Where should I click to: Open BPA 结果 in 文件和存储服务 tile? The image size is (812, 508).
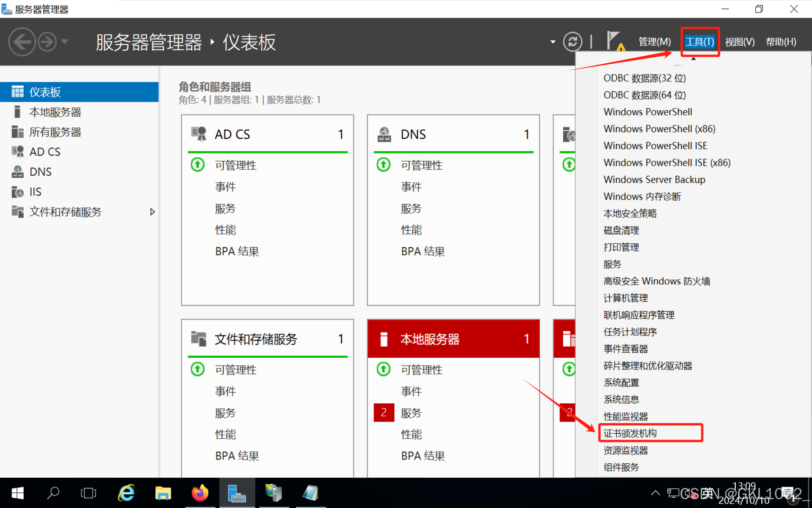click(x=237, y=456)
